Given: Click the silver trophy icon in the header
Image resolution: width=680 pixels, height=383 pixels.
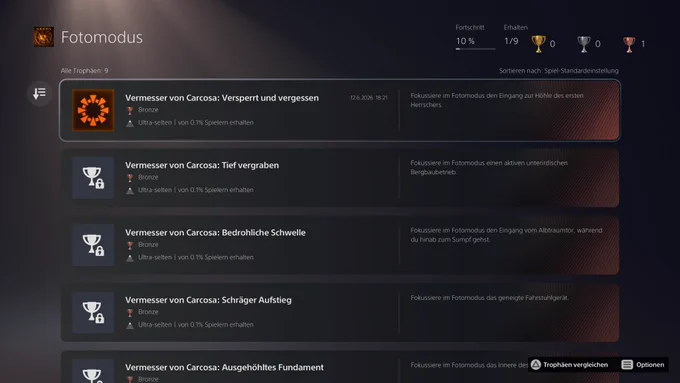Looking at the screenshot, I should (x=584, y=44).
